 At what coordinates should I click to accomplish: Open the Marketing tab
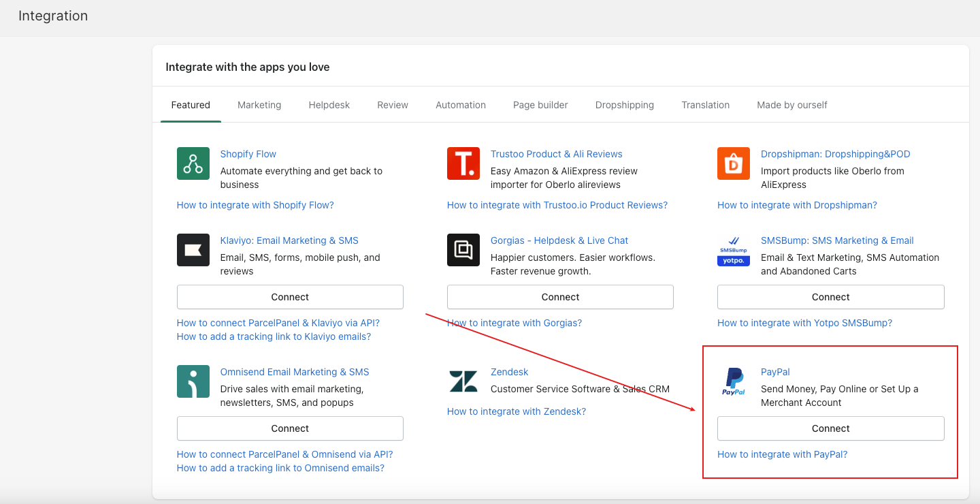[259, 105]
